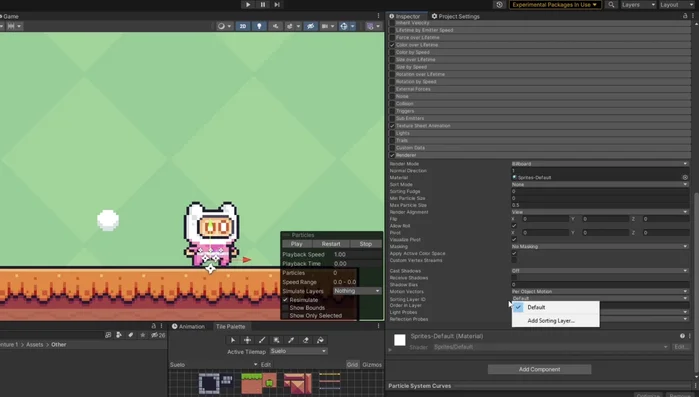This screenshot has height=397, width=699.
Task: Toggle hidden packages count icon showing 26
Action: click(158, 335)
